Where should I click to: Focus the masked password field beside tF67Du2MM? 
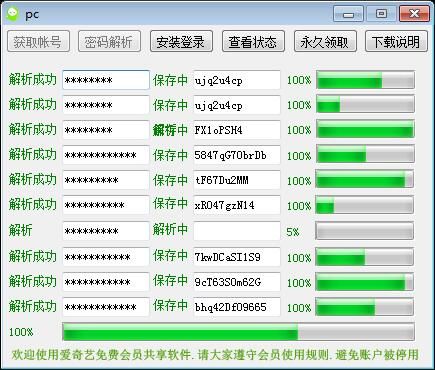[106, 180]
